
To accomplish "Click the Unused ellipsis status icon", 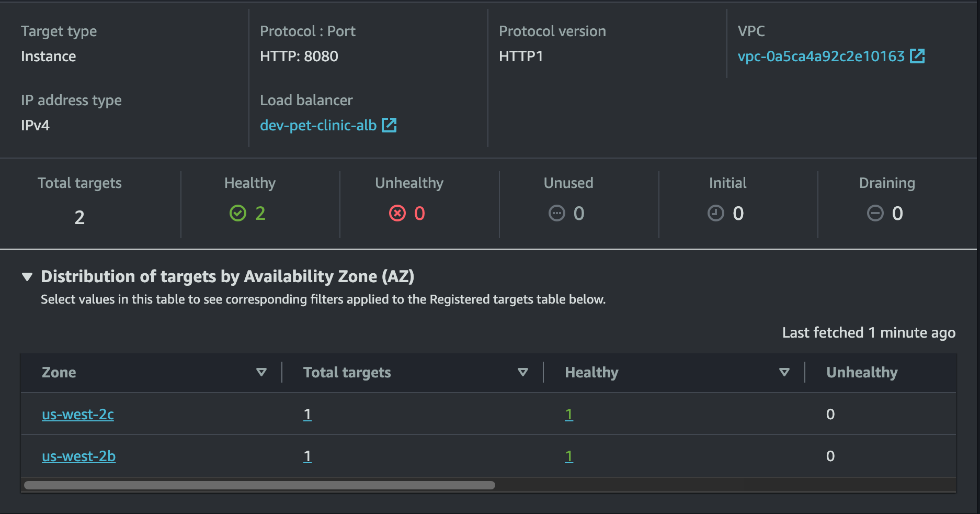I will coord(557,214).
